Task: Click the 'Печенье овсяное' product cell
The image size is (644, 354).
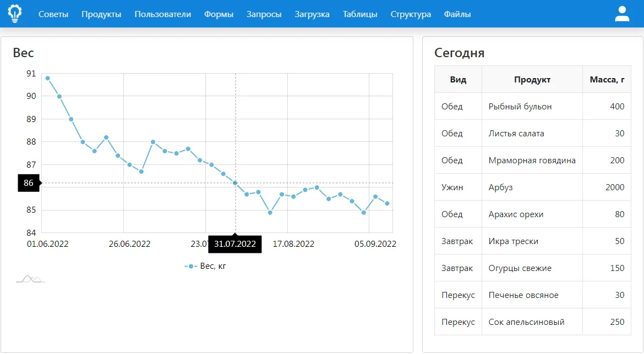Action: click(532, 295)
